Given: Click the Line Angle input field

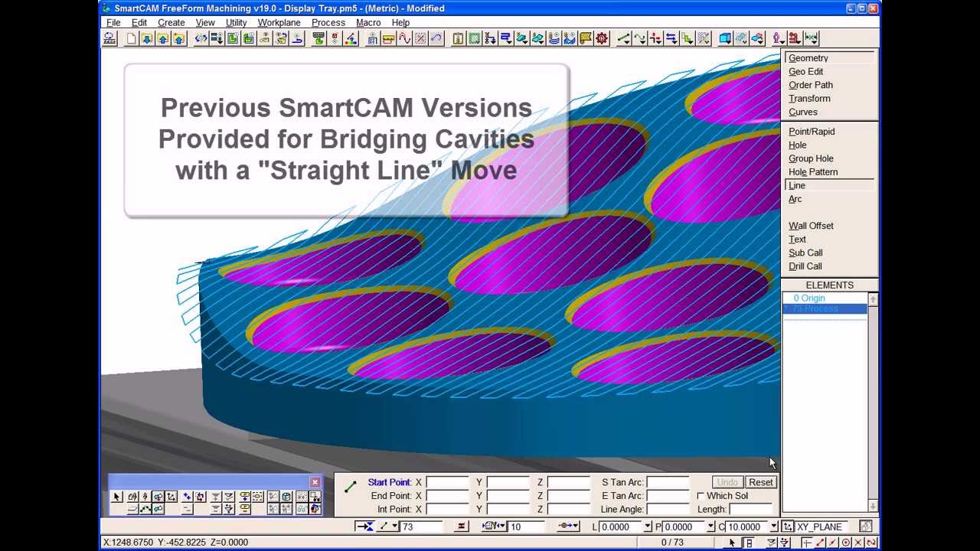Looking at the screenshot, I should point(668,509).
